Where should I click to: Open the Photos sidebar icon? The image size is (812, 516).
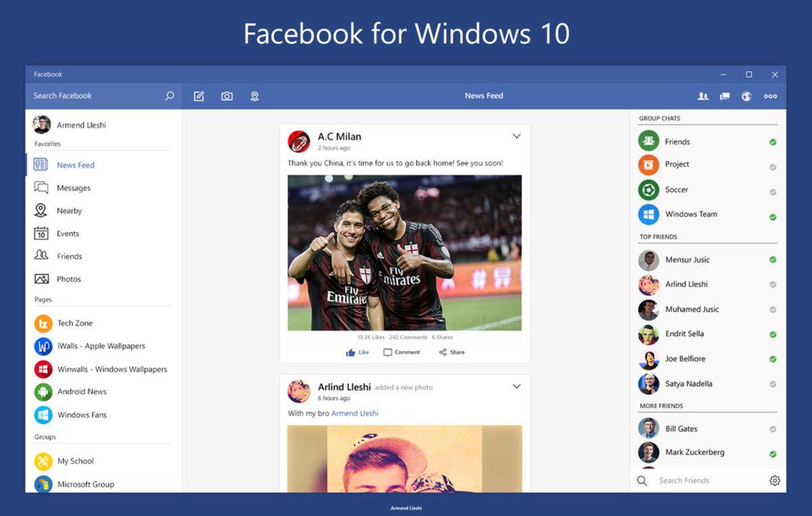40,279
